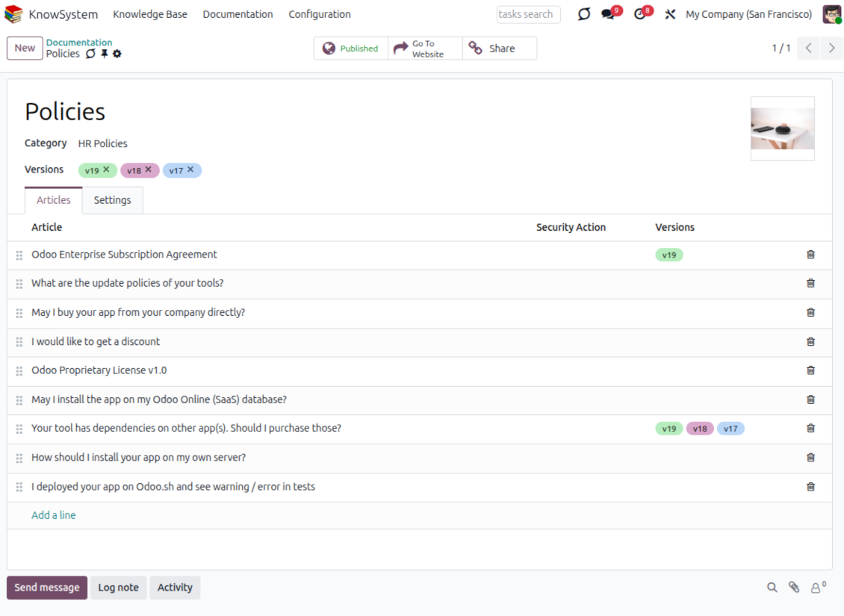Grab the drag handle of 'I would like to get a discount'
Screen dimensions: 844x616
click(19, 342)
